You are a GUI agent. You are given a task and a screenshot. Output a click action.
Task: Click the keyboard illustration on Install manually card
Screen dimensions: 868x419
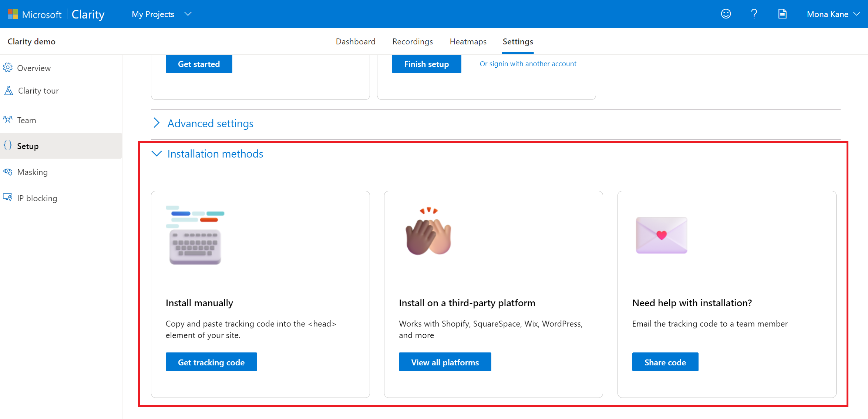tap(195, 235)
